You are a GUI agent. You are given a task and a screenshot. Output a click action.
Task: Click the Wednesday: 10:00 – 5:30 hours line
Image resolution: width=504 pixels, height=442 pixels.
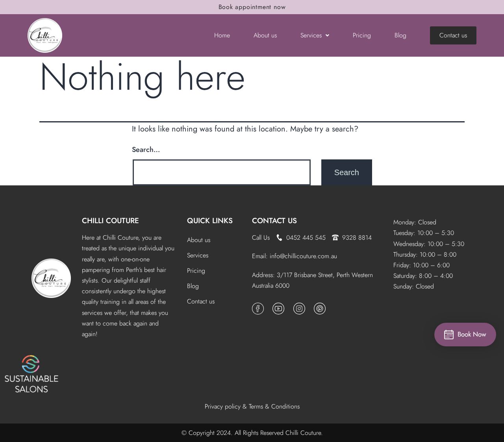pyautogui.click(x=429, y=244)
